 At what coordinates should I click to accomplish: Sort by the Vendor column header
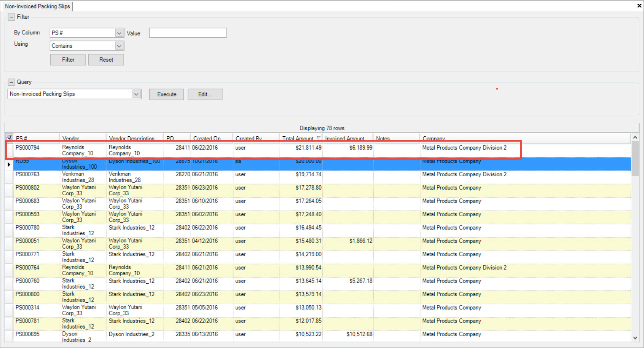(x=83, y=138)
